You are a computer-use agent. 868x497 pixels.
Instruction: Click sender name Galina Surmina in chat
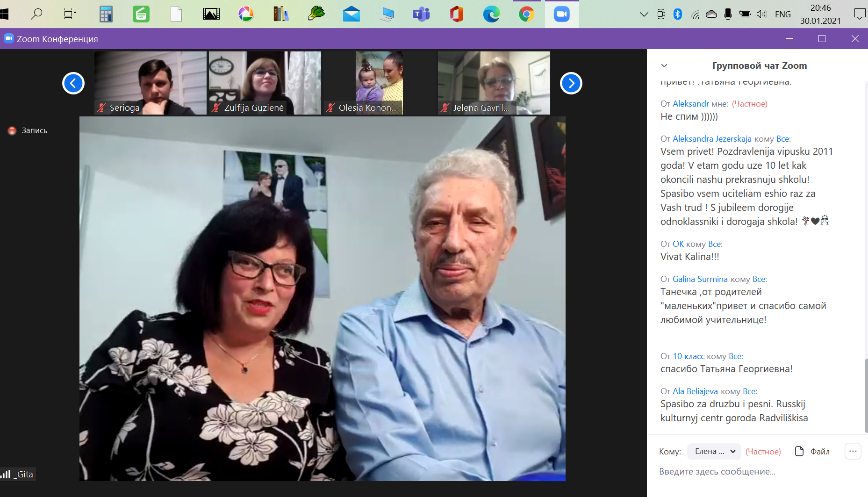(700, 279)
